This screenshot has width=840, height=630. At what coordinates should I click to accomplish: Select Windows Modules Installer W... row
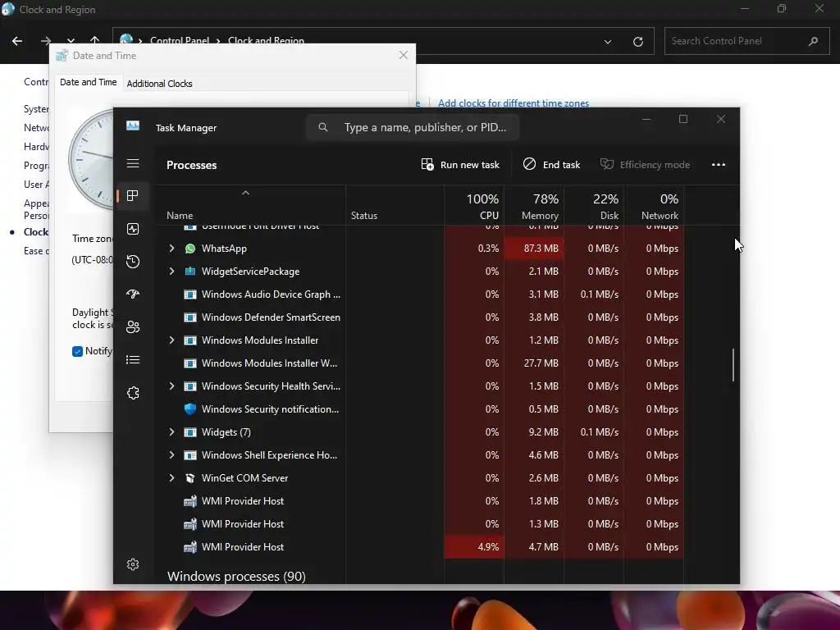tap(419, 363)
